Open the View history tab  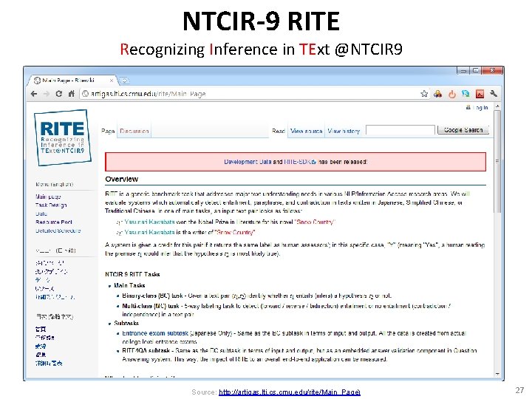pyautogui.click(x=344, y=131)
